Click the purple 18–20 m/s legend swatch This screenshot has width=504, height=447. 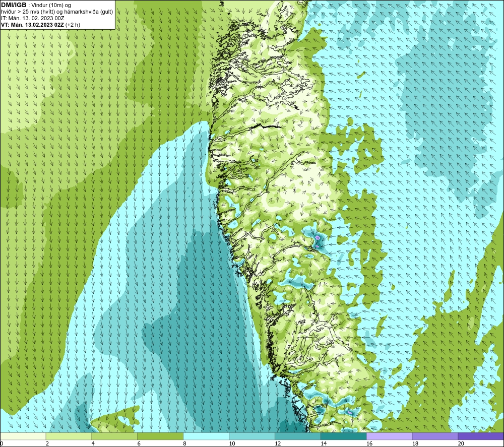(435, 436)
